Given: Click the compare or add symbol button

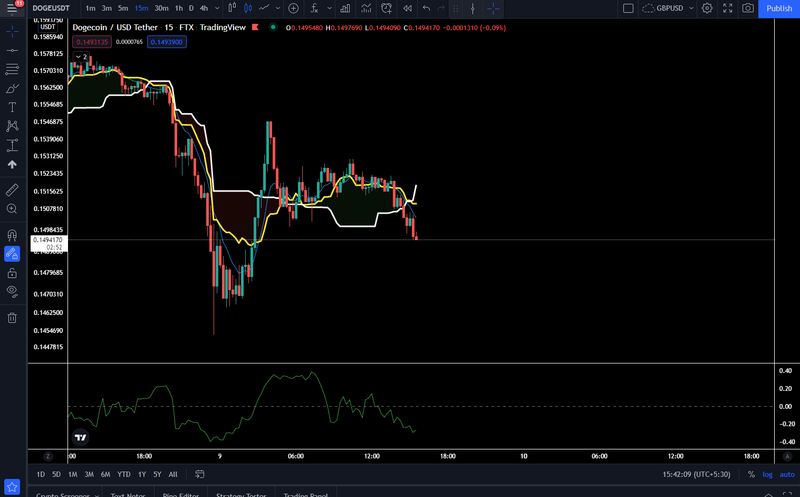Looking at the screenshot, I should [x=293, y=8].
